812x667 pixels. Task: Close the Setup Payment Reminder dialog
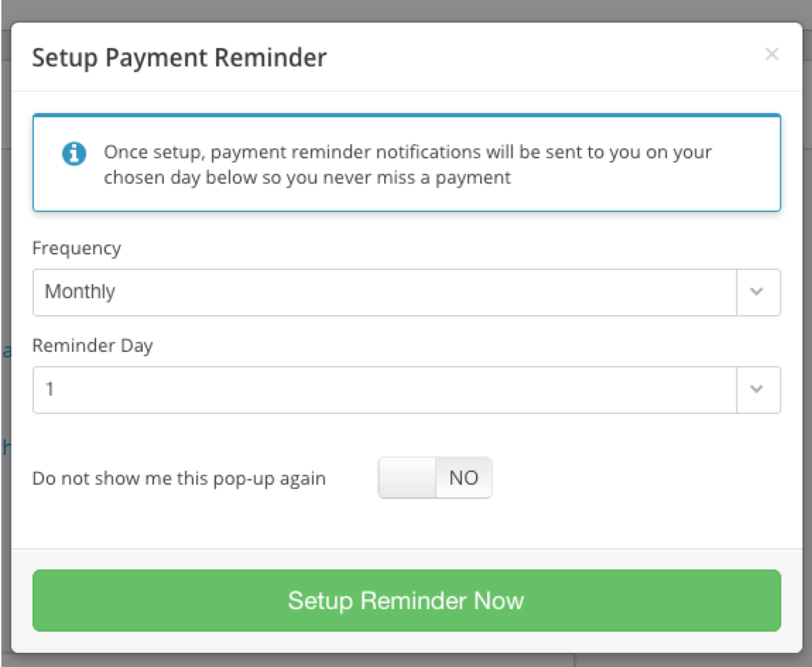772,55
